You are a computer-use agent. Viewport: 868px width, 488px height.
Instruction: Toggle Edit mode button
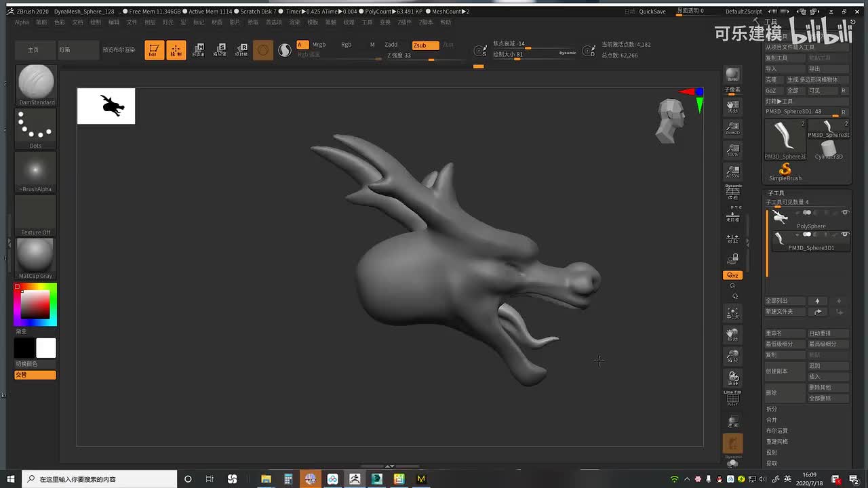coord(154,50)
